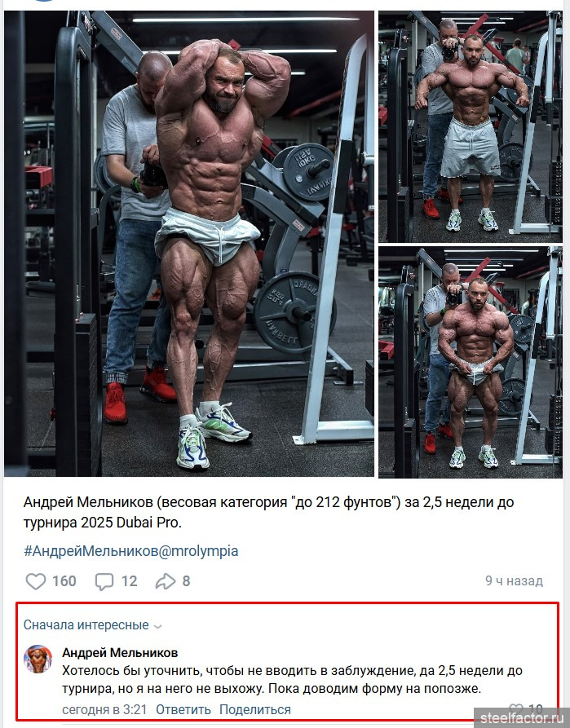Viewport: 570px width, 728px height.
Task: Open the #АндрейМельников@mrolympia hashtag link
Action: (131, 551)
